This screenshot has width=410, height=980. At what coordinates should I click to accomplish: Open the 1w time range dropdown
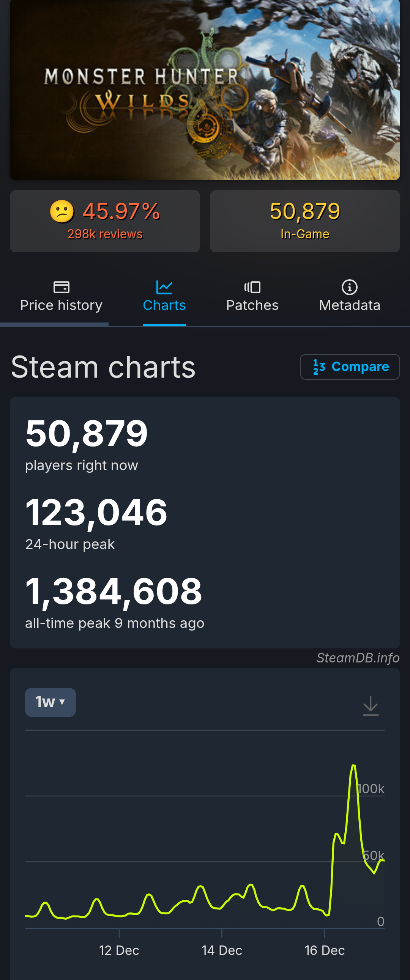pos(50,702)
